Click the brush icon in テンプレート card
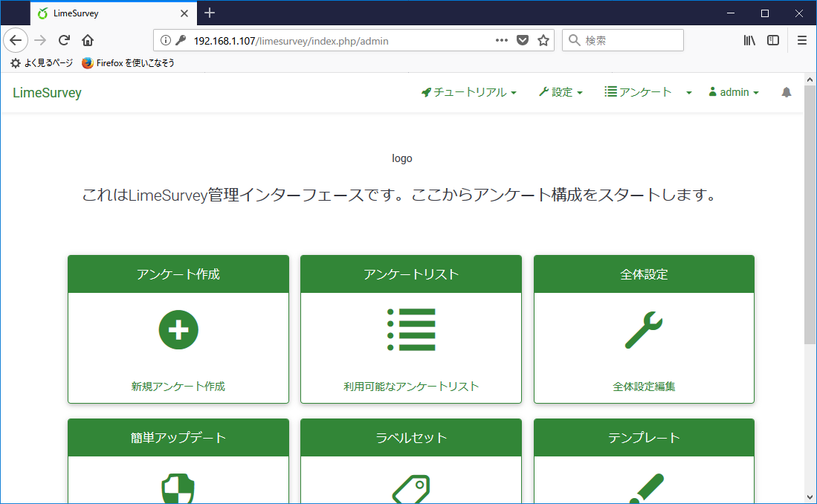The height and width of the screenshot is (504, 817). (x=646, y=488)
